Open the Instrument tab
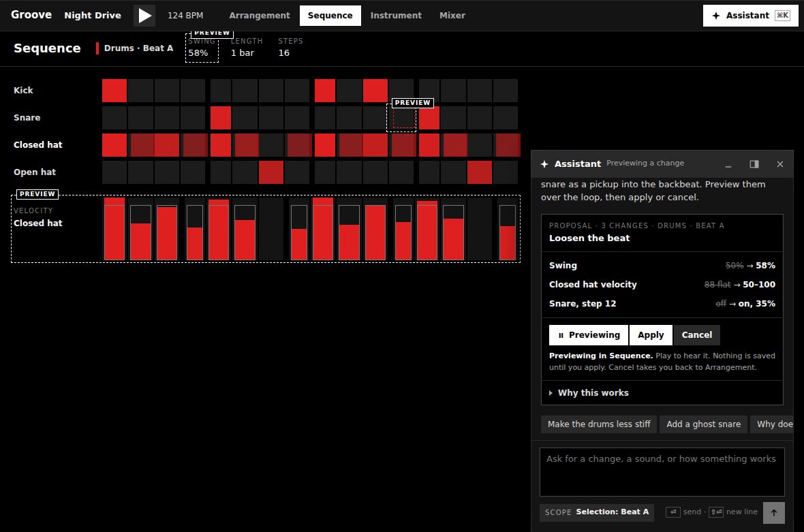 tap(396, 16)
